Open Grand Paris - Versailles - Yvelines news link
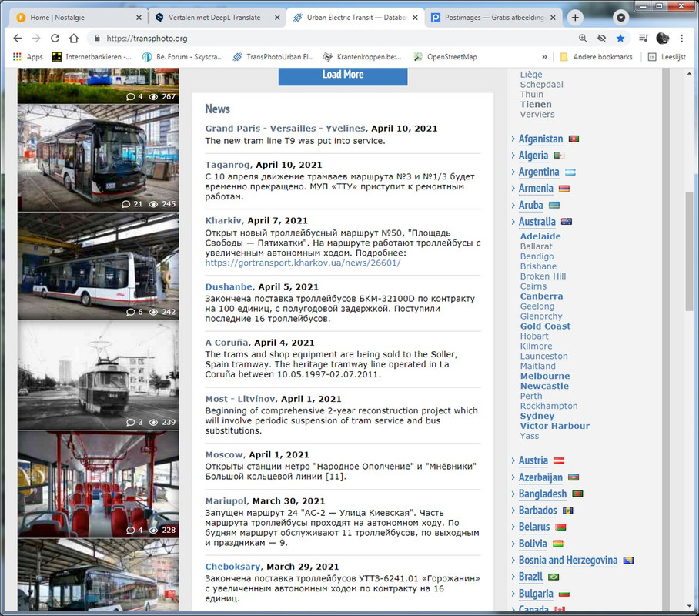 [285, 129]
